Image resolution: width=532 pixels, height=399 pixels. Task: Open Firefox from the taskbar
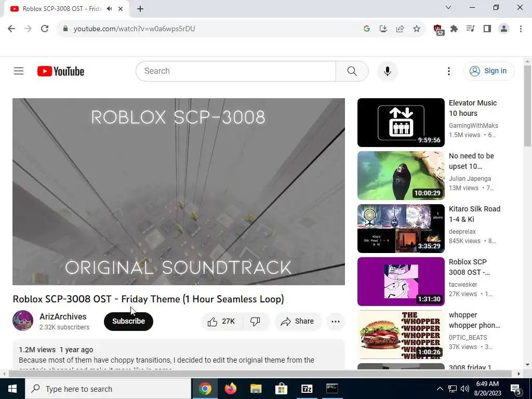230,389
